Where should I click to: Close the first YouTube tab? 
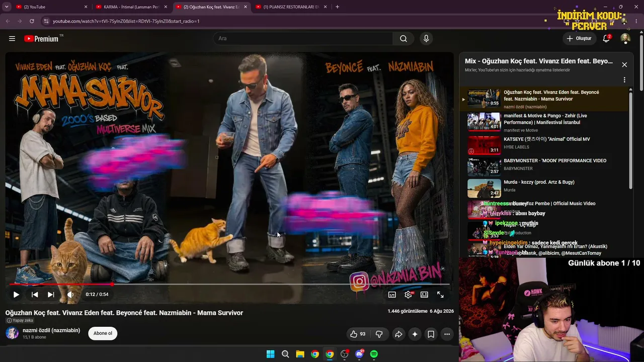[x=86, y=7]
